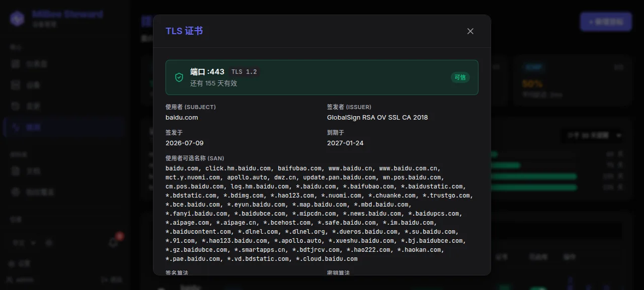Click SAN entry update.pan.baidu.com
This screenshot has height=290, width=644.
click(339, 177)
